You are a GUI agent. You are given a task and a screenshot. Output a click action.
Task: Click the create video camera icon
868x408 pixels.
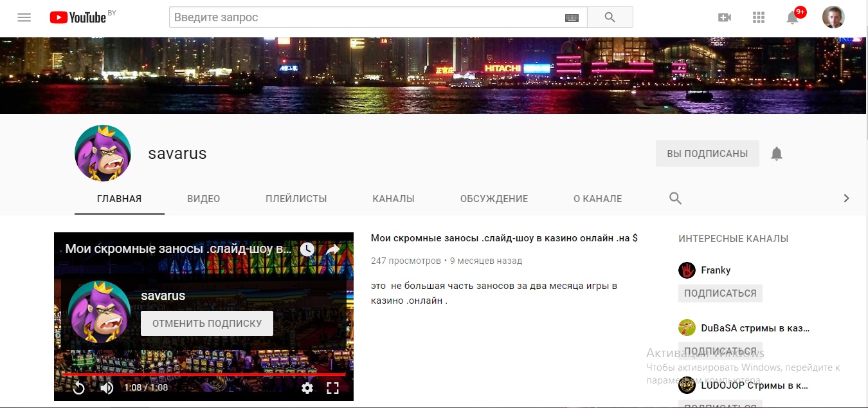pos(725,17)
